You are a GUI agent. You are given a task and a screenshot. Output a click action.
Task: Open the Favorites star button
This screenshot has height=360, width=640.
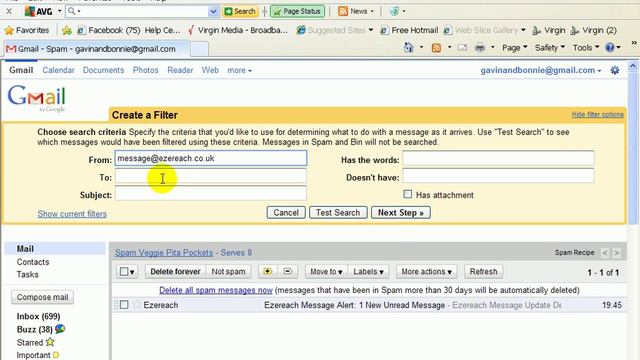tap(27, 30)
